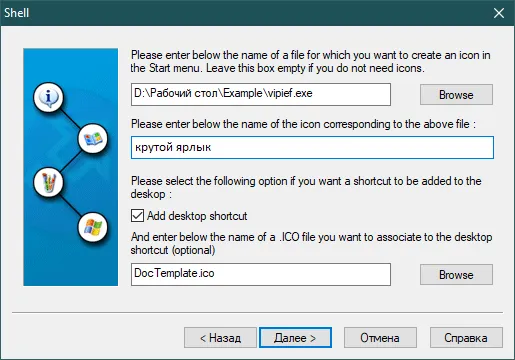
Task: Click the info speech bubble icon
Action: (48, 97)
